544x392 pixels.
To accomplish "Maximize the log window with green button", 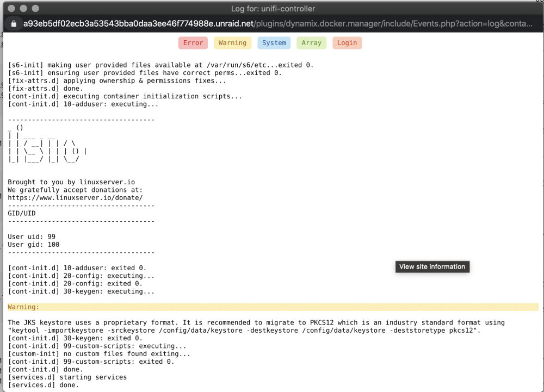I will (35, 8).
